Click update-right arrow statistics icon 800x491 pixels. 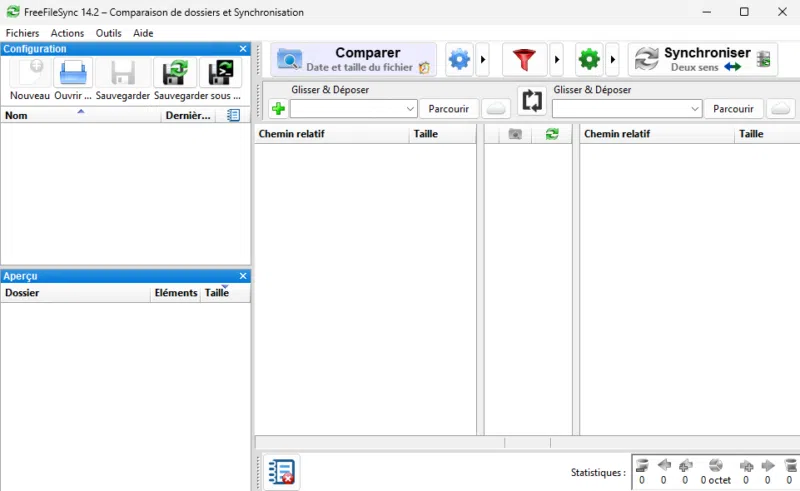click(x=767, y=465)
